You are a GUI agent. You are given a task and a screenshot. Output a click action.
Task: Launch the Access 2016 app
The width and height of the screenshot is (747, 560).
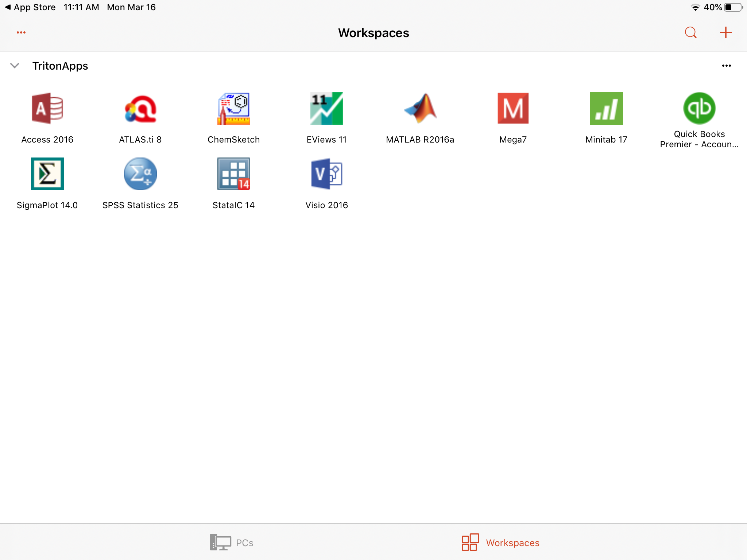click(x=47, y=109)
